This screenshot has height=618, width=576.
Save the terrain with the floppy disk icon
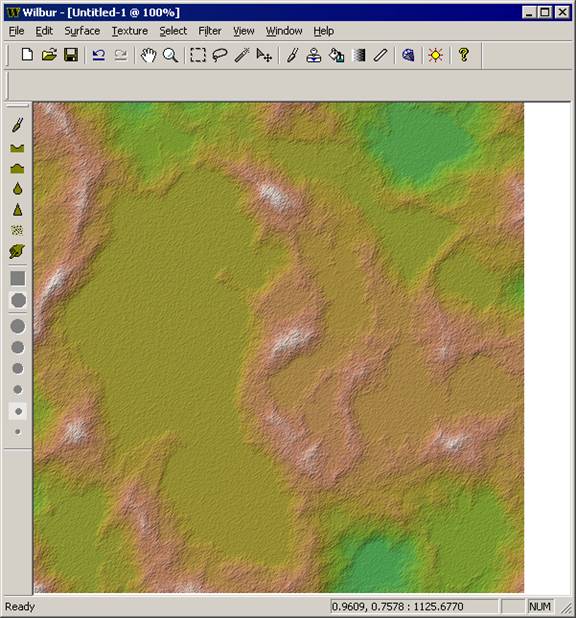[71, 55]
